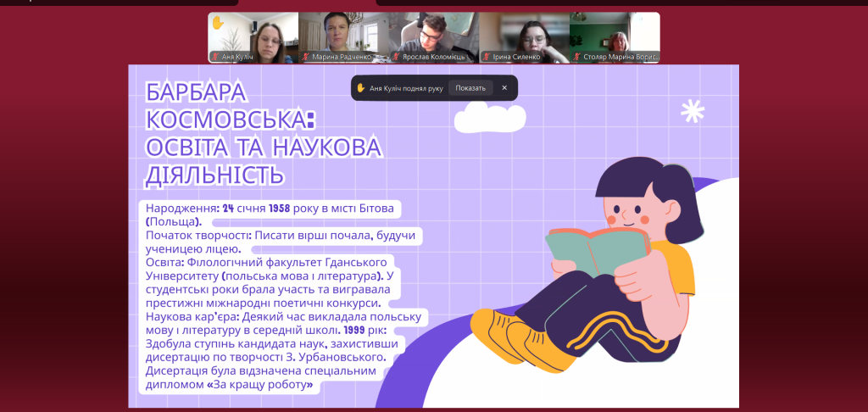Select Ірина Силенко's video tile

tap(524, 34)
